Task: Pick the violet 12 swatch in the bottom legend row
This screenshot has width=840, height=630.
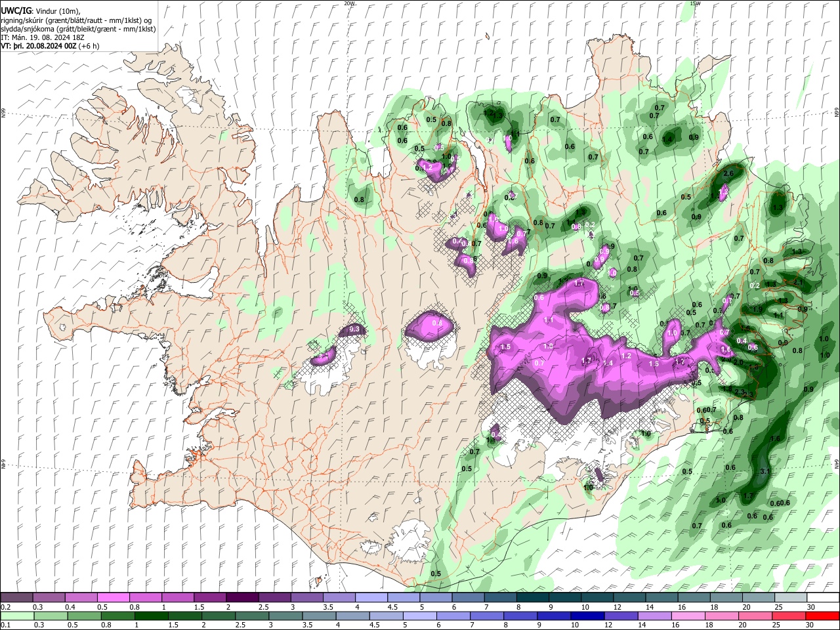Action: [x=620, y=616]
